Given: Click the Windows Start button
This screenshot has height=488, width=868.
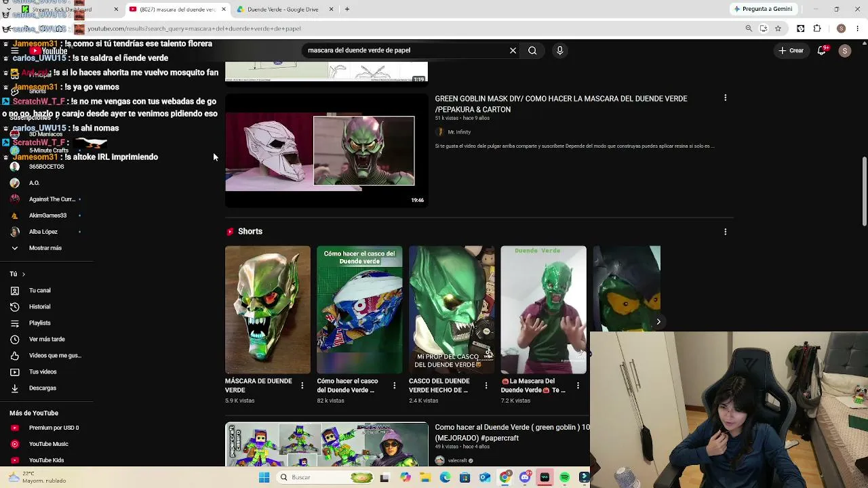Looking at the screenshot, I should point(264,477).
